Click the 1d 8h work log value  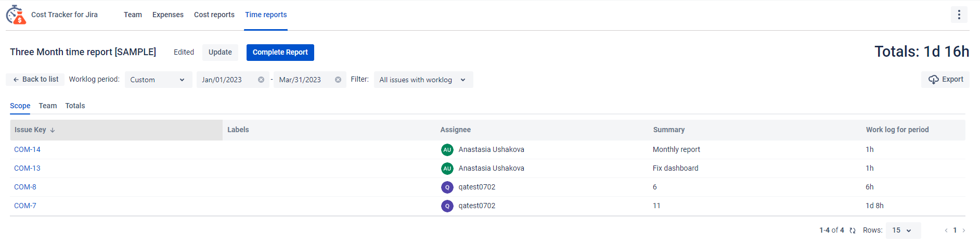(x=874, y=206)
